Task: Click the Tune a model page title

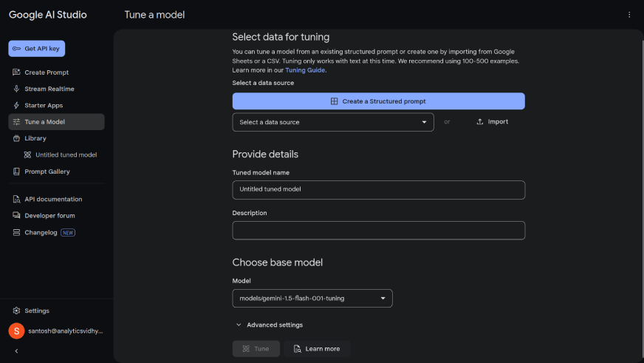Action: point(154,15)
